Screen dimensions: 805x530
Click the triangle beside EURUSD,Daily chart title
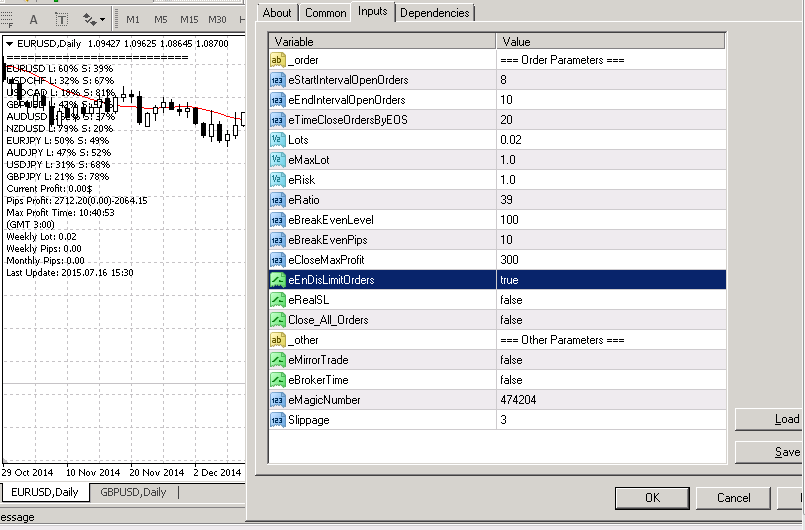[x=9, y=44]
